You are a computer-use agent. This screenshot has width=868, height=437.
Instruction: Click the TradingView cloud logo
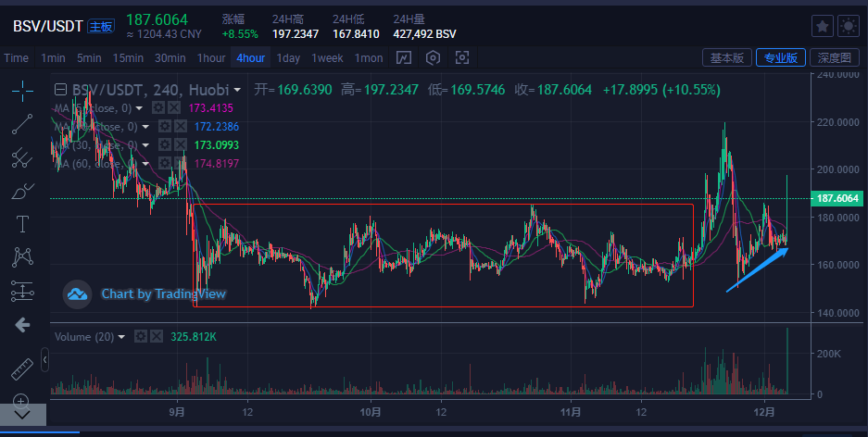[77, 293]
